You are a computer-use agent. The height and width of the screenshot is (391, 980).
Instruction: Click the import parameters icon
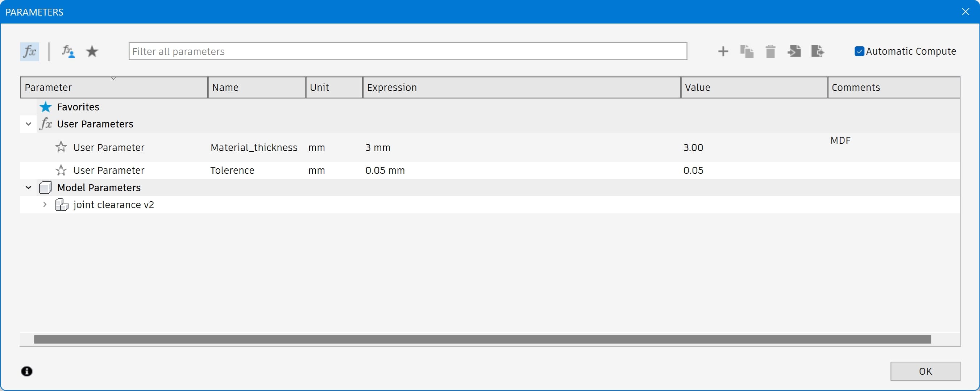click(794, 51)
